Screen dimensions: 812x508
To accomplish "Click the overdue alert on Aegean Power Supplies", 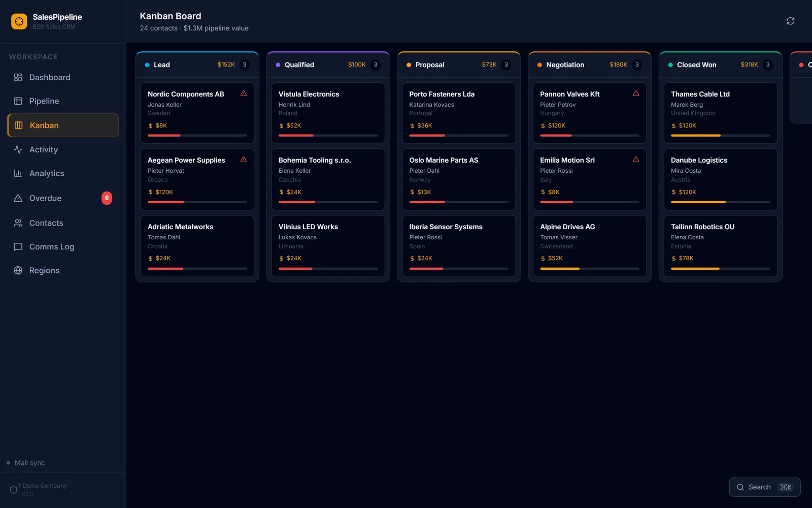I will point(244,160).
